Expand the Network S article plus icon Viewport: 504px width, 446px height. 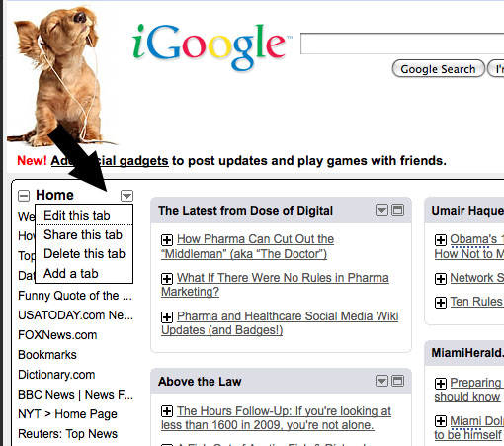tap(441, 279)
